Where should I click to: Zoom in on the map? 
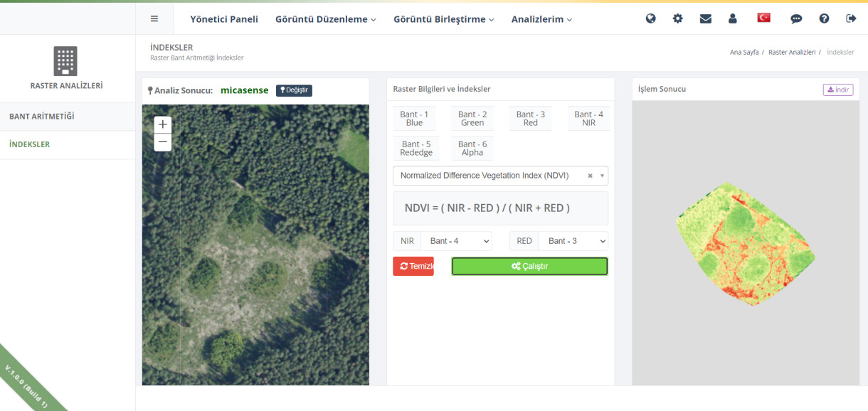[x=163, y=124]
